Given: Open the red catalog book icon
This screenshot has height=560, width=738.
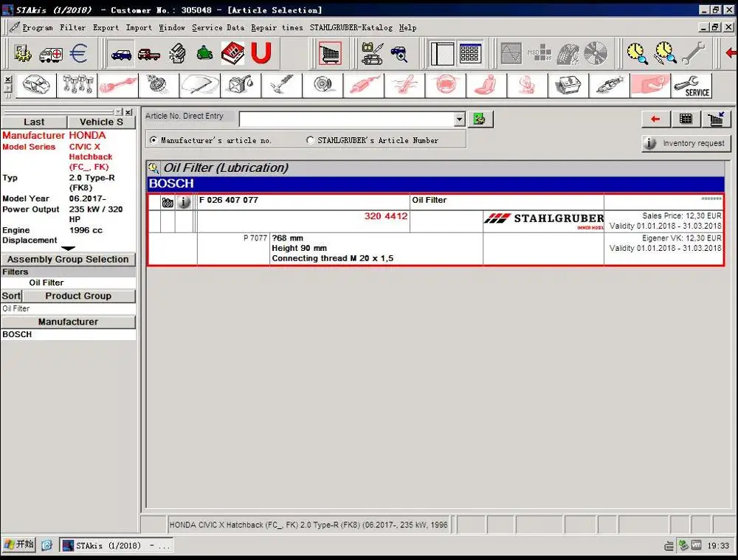Looking at the screenshot, I should pyautogui.click(x=232, y=53).
